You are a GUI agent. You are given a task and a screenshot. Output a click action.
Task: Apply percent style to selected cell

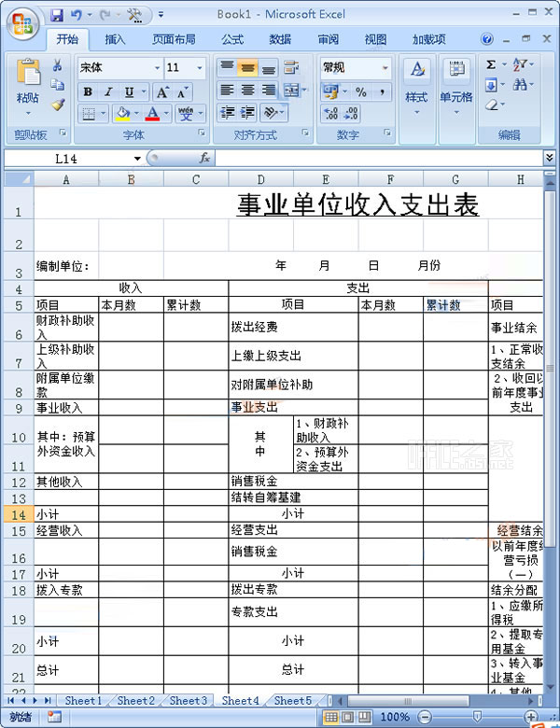click(x=359, y=91)
